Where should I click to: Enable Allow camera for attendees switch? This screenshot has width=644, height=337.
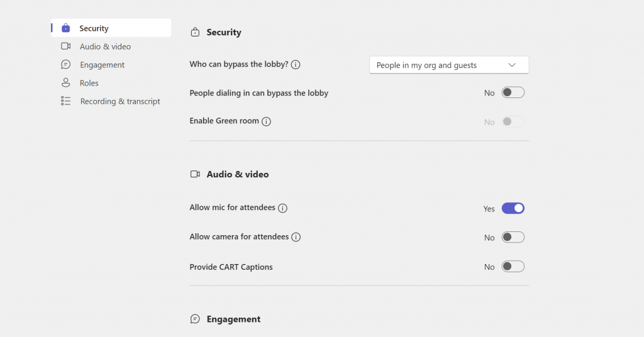pyautogui.click(x=513, y=238)
